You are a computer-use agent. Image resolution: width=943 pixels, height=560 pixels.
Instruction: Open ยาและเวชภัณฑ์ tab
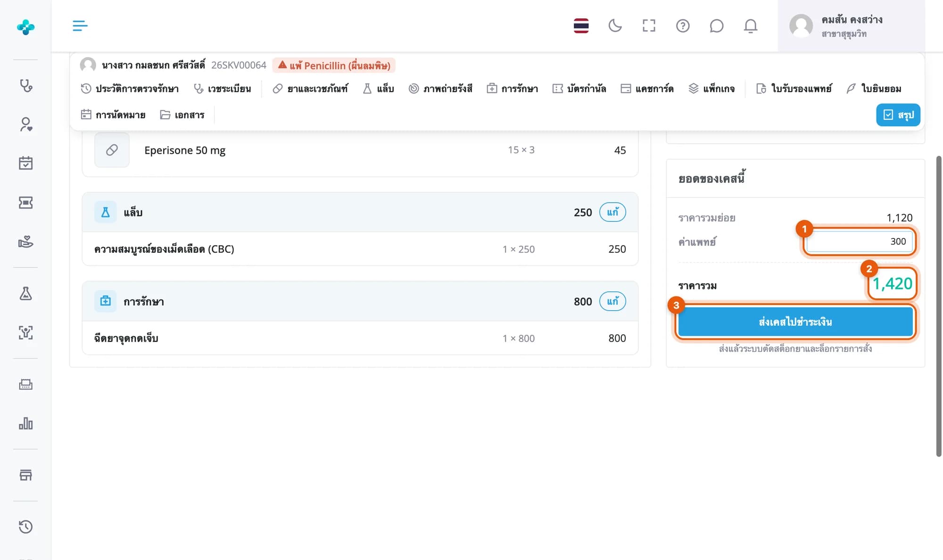[310, 89]
